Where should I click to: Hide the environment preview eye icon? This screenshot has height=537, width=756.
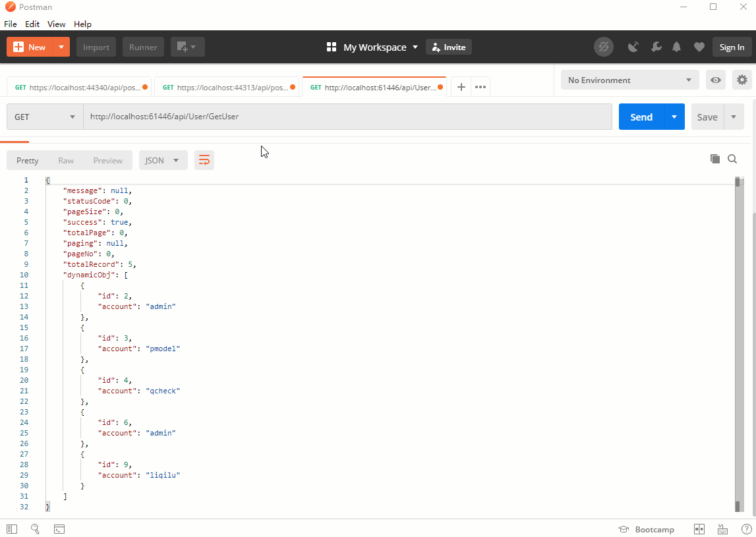[x=715, y=80]
